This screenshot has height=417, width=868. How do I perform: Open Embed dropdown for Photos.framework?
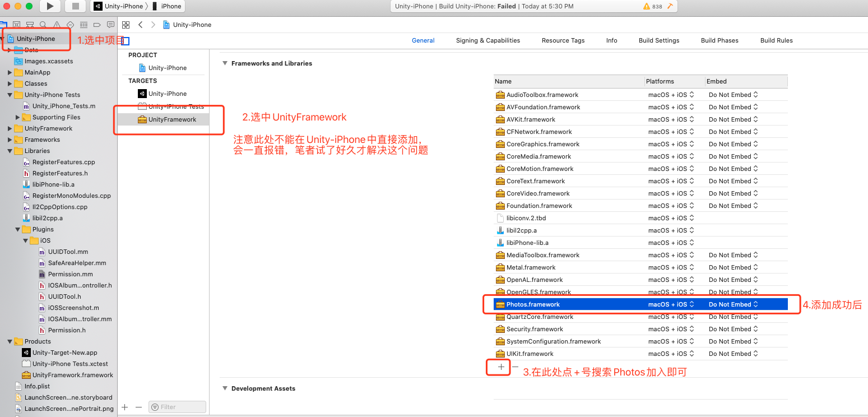tap(733, 304)
